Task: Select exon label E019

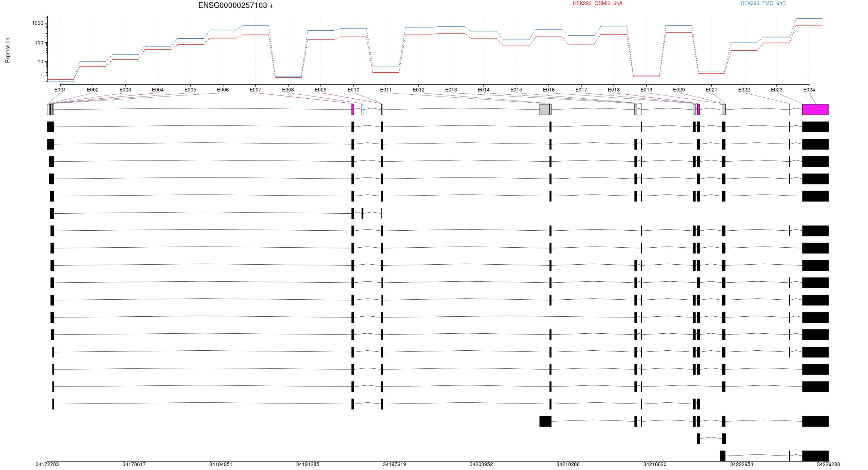Action: [x=646, y=90]
